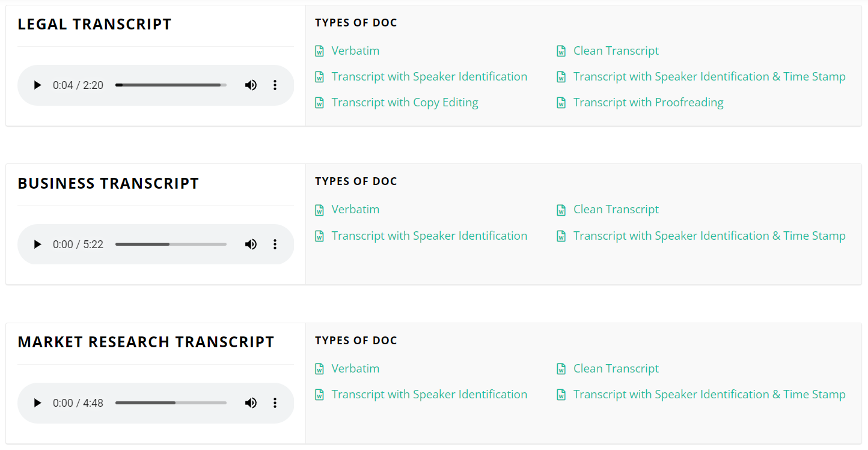Image resolution: width=868 pixels, height=450 pixels.
Task: Click the Word icon beside Verbatim under Business Transcript
Action: pyautogui.click(x=319, y=209)
